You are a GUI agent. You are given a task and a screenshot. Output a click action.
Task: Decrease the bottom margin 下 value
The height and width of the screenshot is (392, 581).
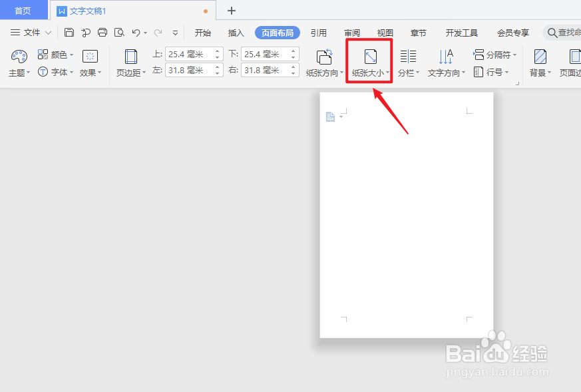293,58
